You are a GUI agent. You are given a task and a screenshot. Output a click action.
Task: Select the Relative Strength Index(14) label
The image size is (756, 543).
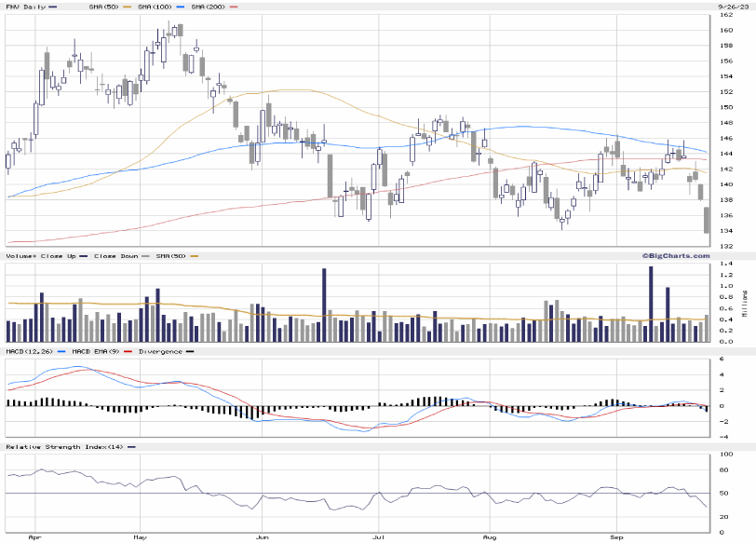tap(63, 447)
